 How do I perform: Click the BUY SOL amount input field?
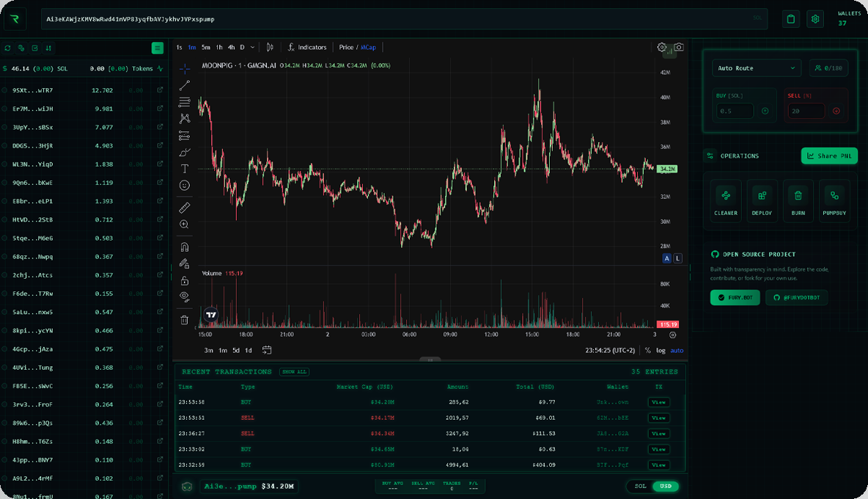pyautogui.click(x=735, y=111)
